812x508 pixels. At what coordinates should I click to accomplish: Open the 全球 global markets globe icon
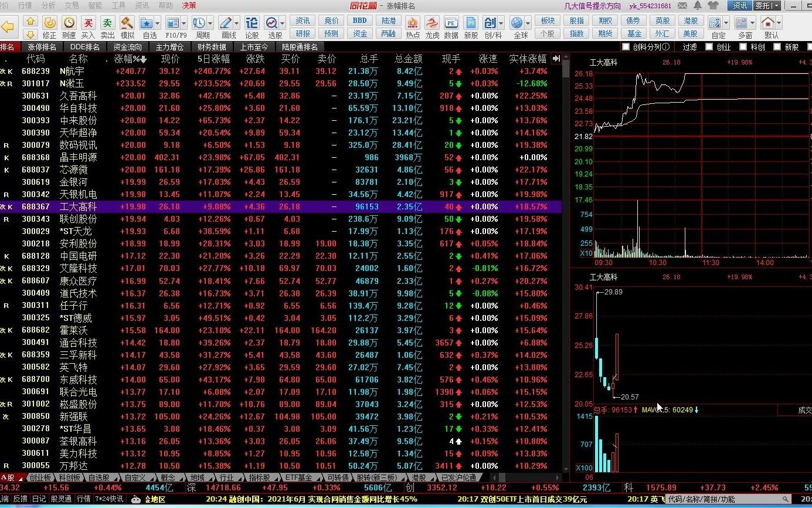tap(517, 23)
